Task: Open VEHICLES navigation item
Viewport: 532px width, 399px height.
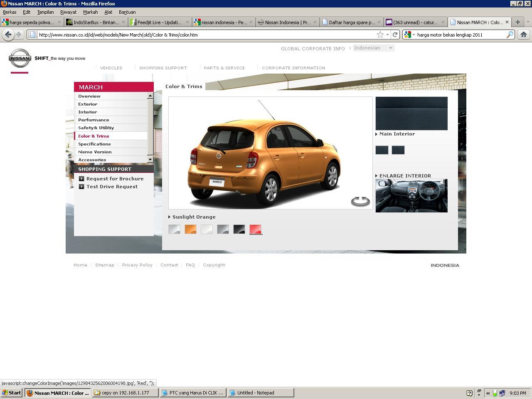Action: 111,68
